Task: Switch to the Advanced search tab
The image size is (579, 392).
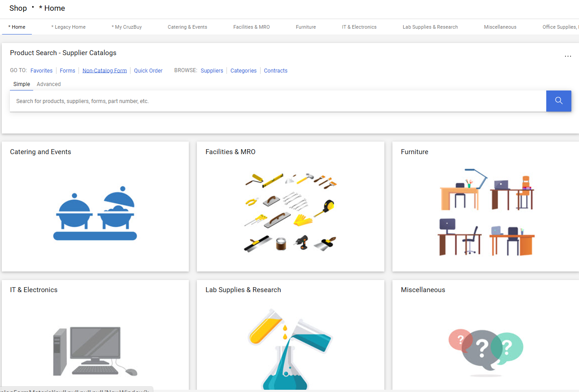Action: coord(48,84)
